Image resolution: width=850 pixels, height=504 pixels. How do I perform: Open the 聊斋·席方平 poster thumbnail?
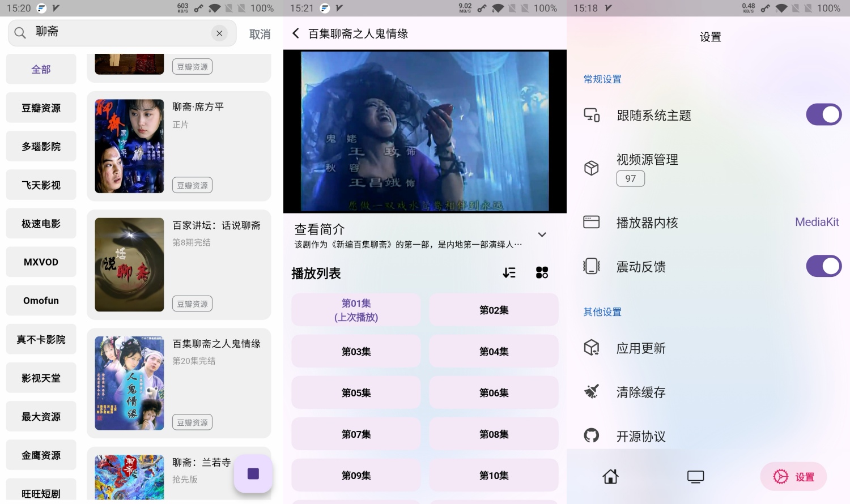point(129,146)
